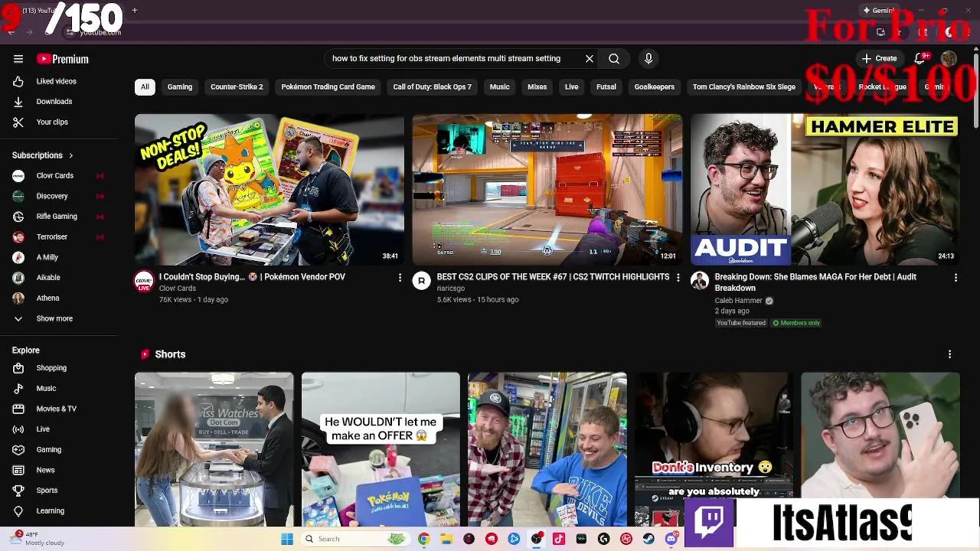Click the taskbar Search box

[354, 539]
